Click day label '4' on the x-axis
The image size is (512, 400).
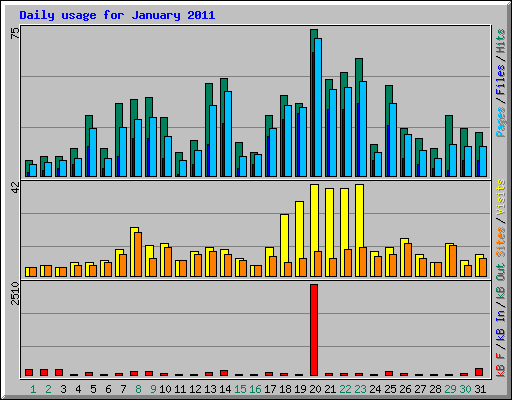pos(78,389)
